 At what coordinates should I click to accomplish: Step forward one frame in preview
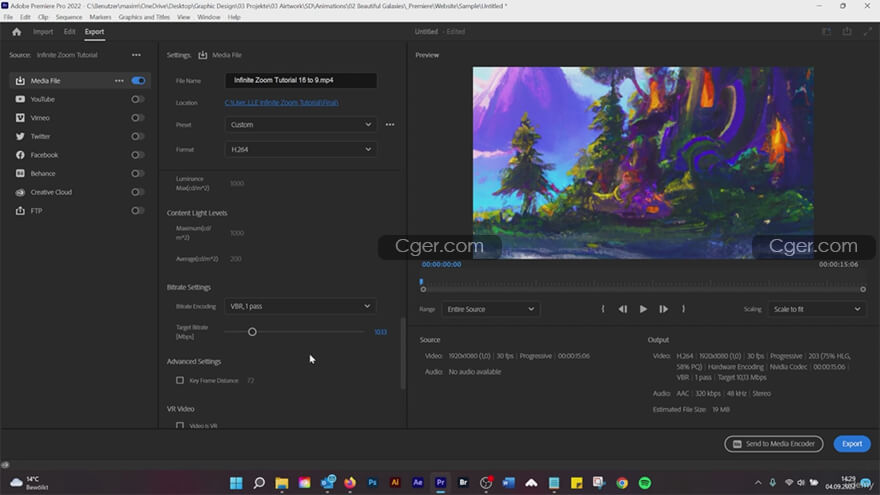point(663,309)
